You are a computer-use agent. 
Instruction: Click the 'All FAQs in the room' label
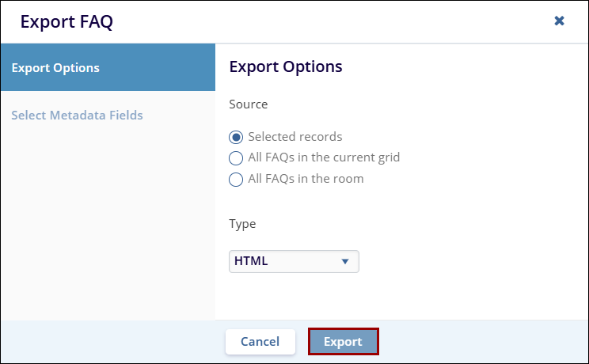(x=306, y=179)
